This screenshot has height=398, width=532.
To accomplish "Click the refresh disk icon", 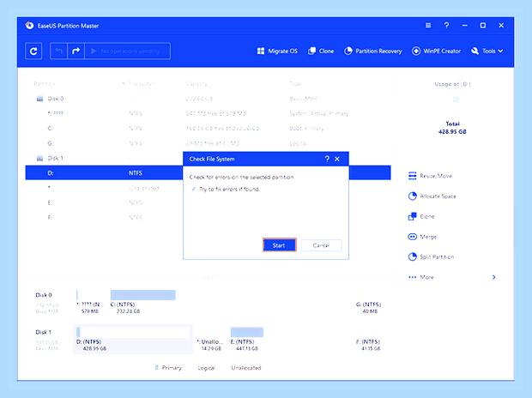I will (33, 51).
